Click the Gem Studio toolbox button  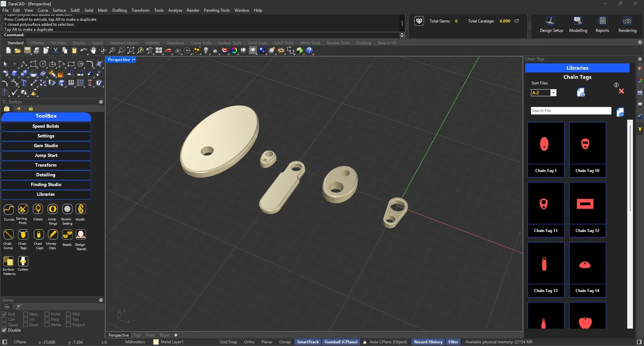click(x=46, y=146)
